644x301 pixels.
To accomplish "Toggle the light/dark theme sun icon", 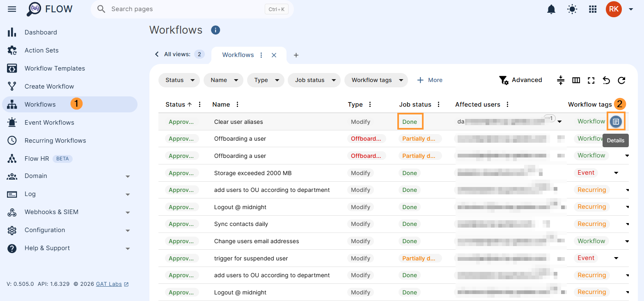I will click(572, 9).
